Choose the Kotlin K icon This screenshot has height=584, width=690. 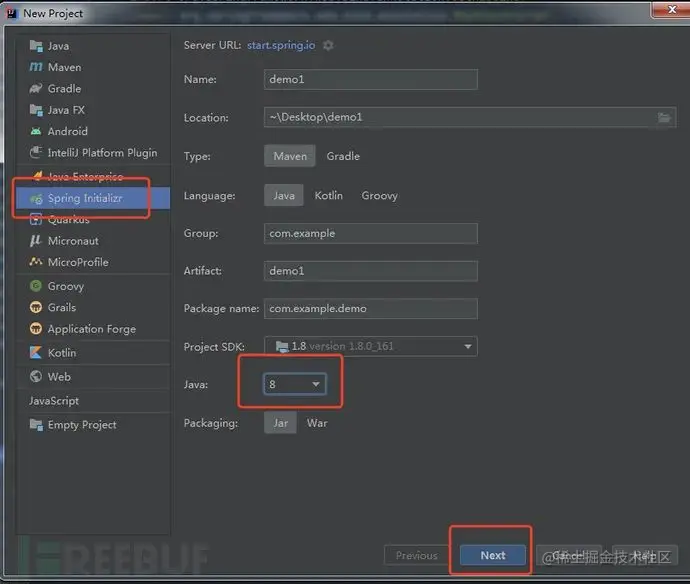tap(36, 353)
